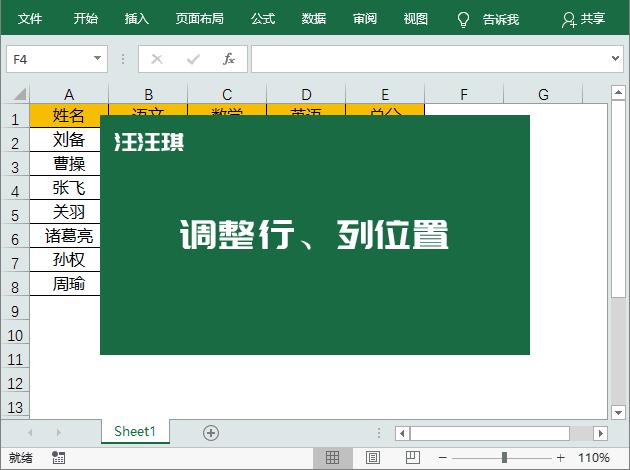Open the 审阅 ribbon tab
The image size is (630, 470).
click(x=365, y=18)
